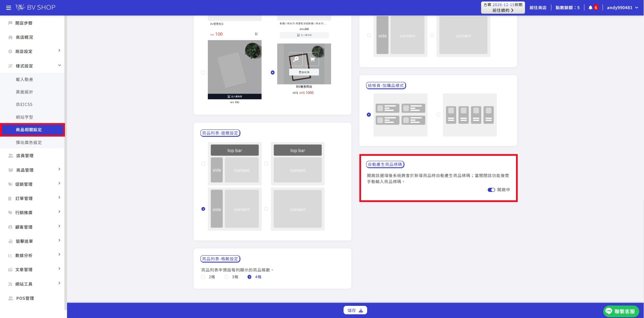
Task: Click the 儲存 save button
Action: coord(355,310)
